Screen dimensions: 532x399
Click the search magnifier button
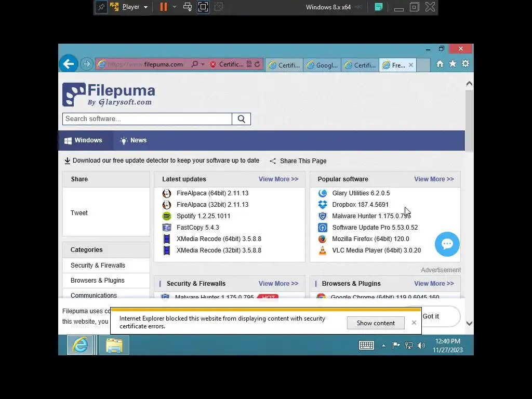pyautogui.click(x=241, y=119)
